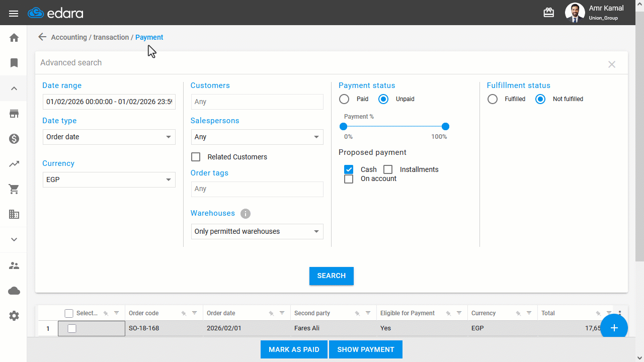The image size is (644, 362).
Task: Select the Unpaid radio button
Action: [x=383, y=99]
